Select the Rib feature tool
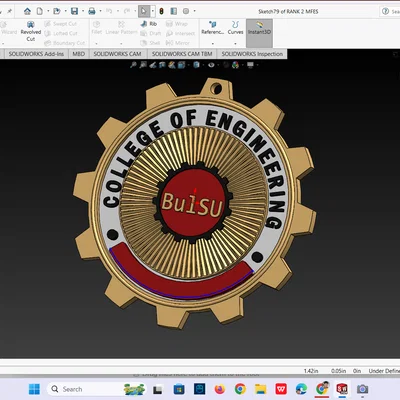400x400 pixels. tap(149, 24)
